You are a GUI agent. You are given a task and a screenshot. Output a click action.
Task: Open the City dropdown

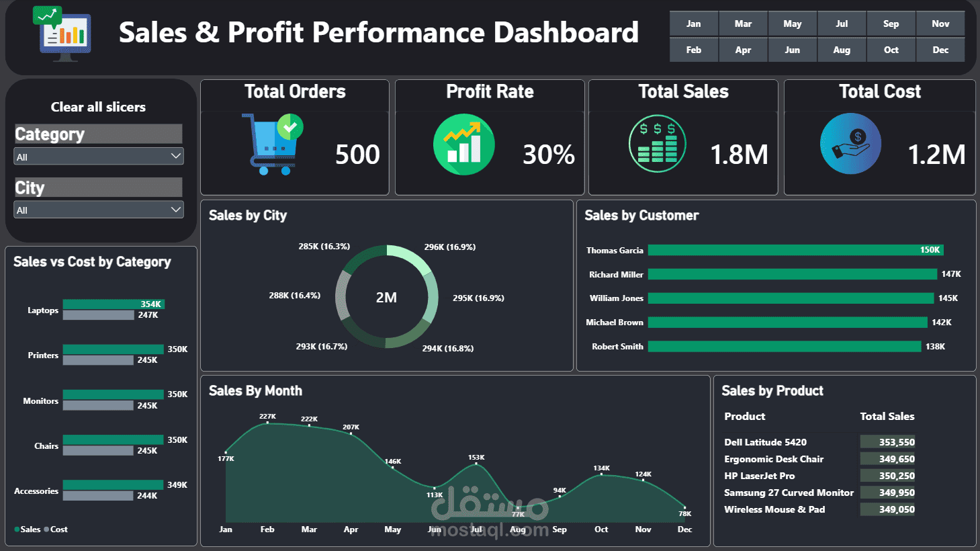tap(99, 210)
